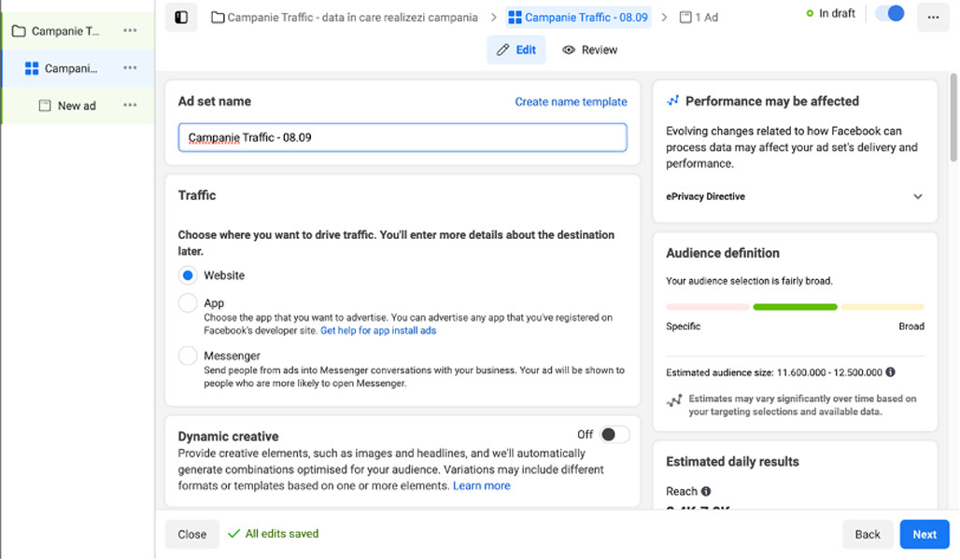Expand the ePrivacy Directive section
960x560 pixels.
[x=918, y=197]
